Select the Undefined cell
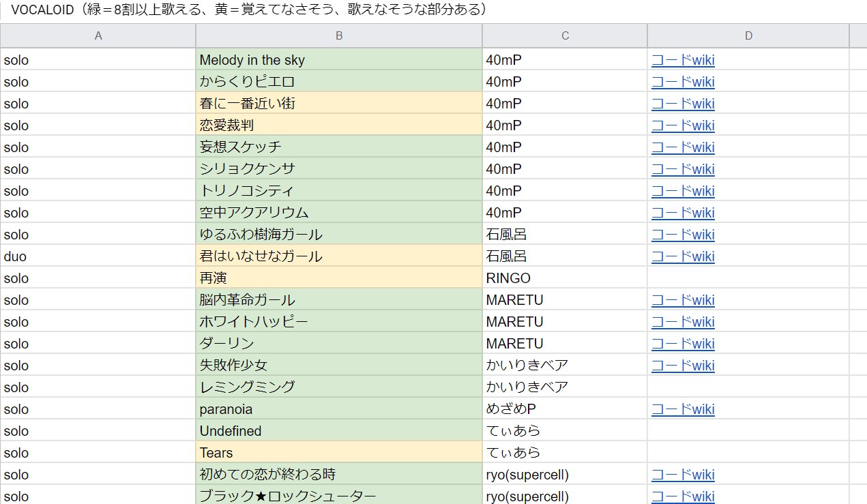Screen dimensions: 867x504 pos(339,430)
